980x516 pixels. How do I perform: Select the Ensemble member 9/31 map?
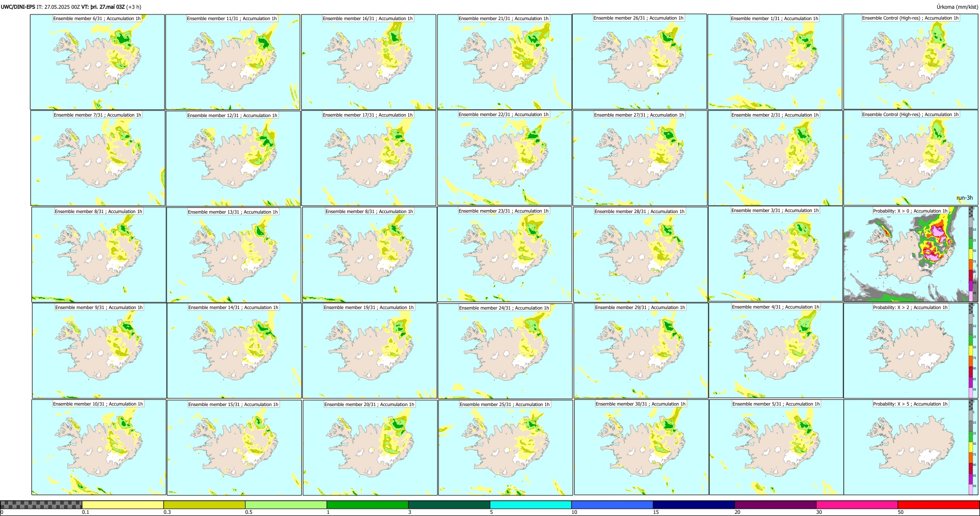click(99, 350)
